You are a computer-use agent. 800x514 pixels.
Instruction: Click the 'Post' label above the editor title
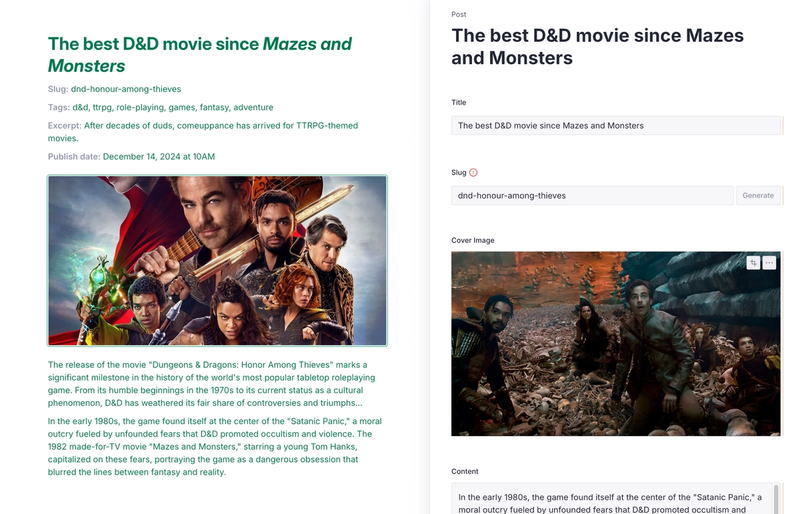click(x=459, y=14)
